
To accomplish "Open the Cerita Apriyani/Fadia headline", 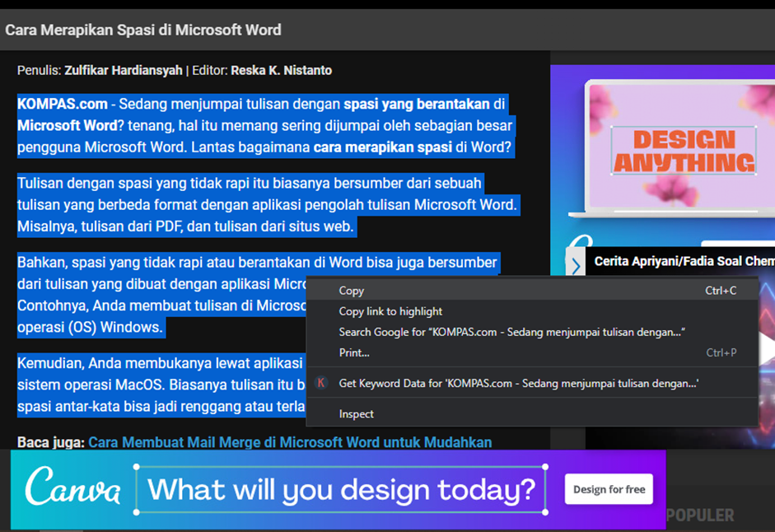I will (x=684, y=261).
